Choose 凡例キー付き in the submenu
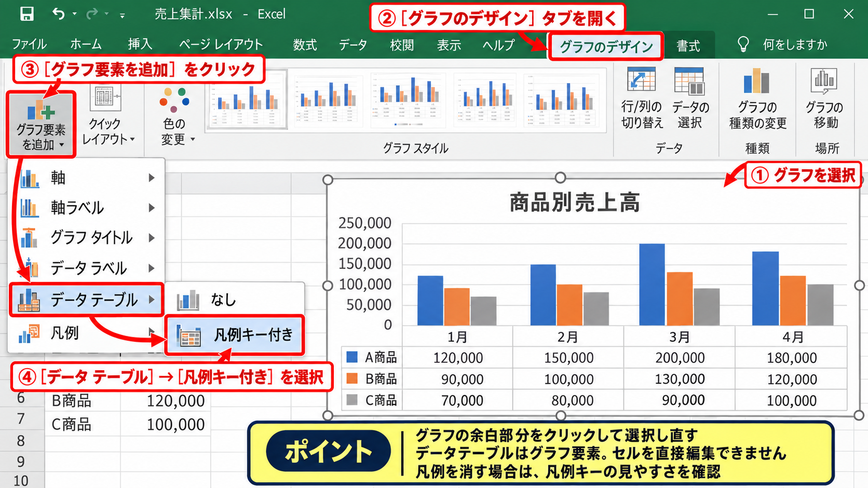868x488 pixels. (235, 335)
